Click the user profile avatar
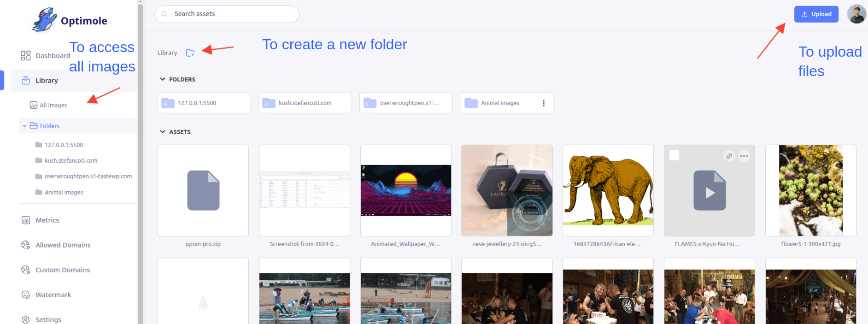Screen dimensions: 868x324 click(856, 14)
